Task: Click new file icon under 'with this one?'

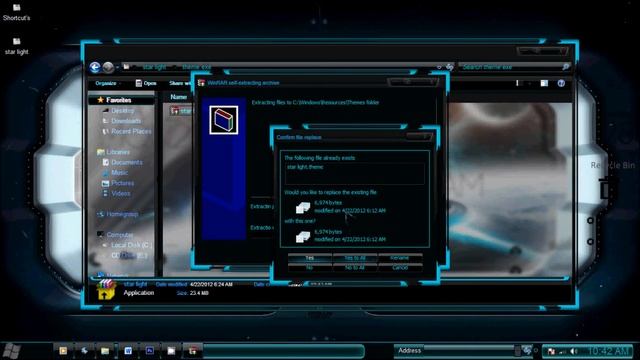Action: (x=302, y=236)
